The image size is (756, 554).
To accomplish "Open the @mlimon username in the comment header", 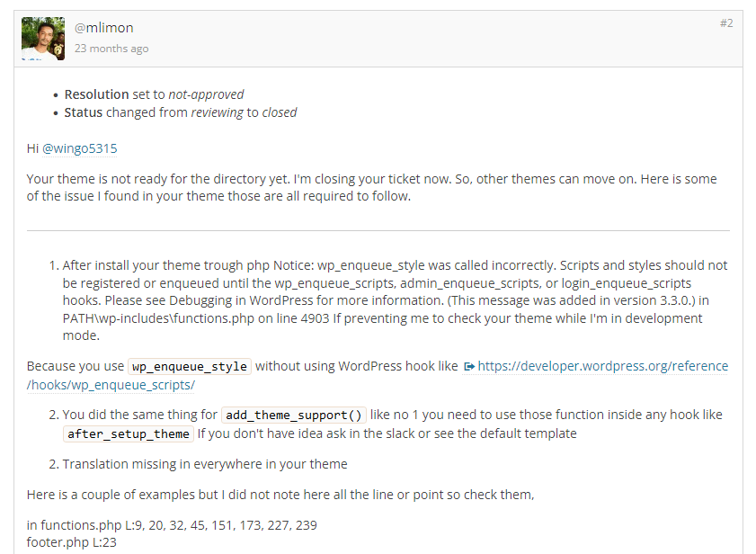I will point(103,28).
